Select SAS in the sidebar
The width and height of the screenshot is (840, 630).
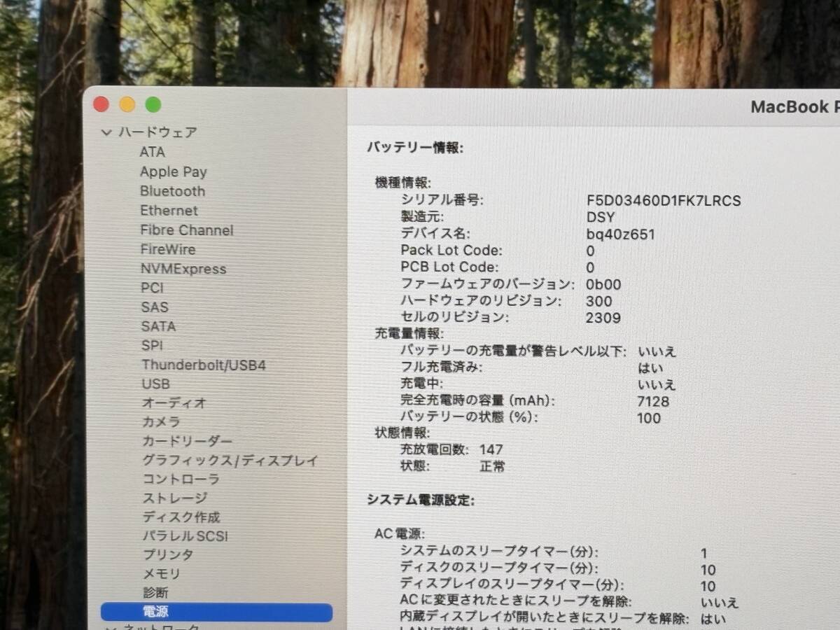(x=154, y=307)
